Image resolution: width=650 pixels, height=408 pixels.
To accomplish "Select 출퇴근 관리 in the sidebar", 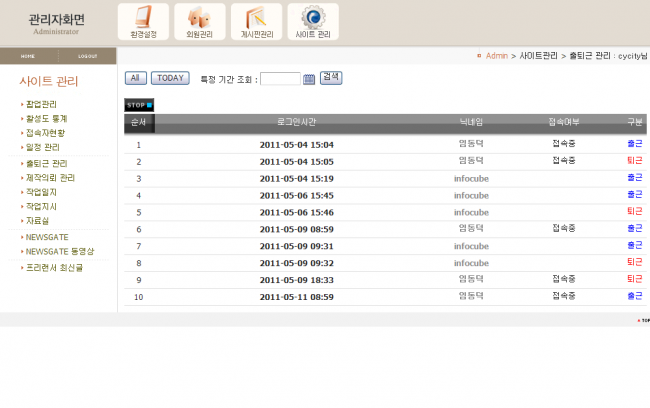I will tap(47, 163).
